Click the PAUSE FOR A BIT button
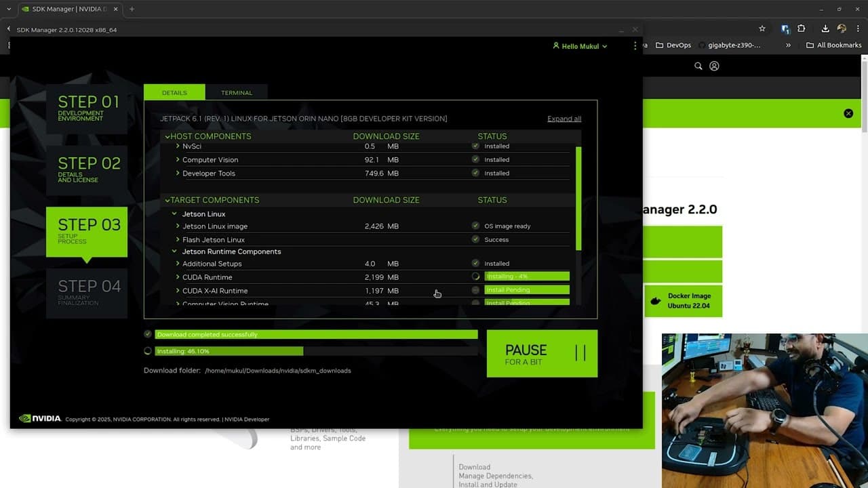This screenshot has width=868, height=488. click(x=542, y=353)
